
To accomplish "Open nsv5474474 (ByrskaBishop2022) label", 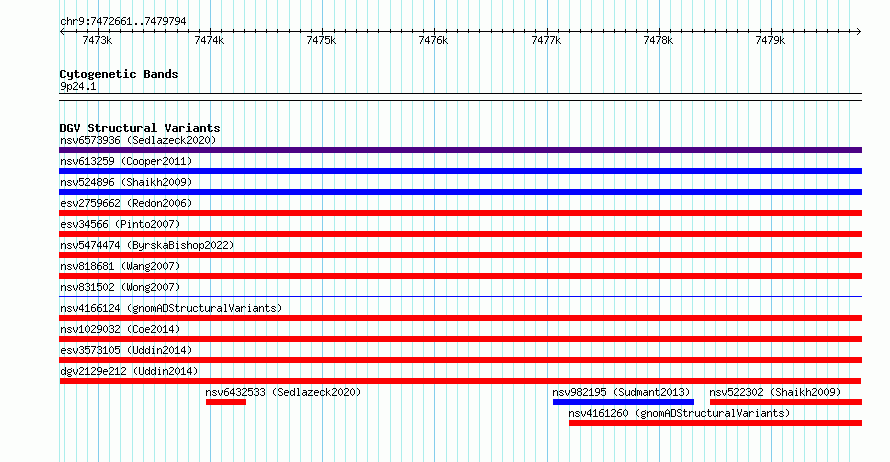I will click(x=147, y=245).
